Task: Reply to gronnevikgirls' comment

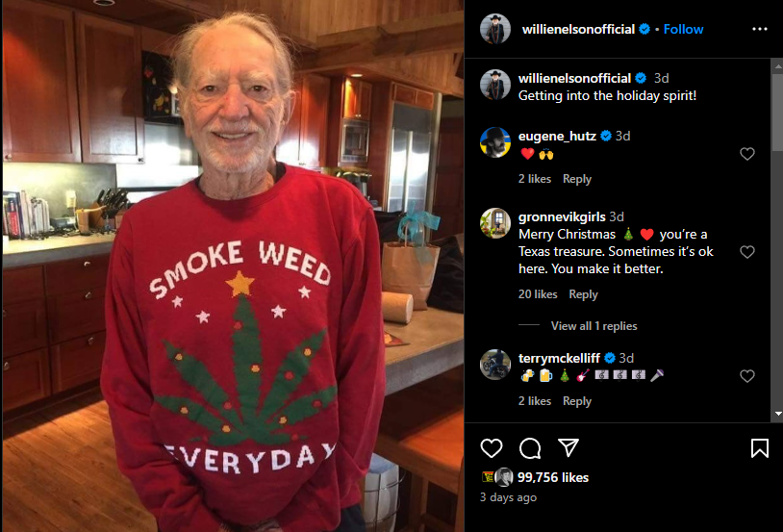Action: pos(583,294)
